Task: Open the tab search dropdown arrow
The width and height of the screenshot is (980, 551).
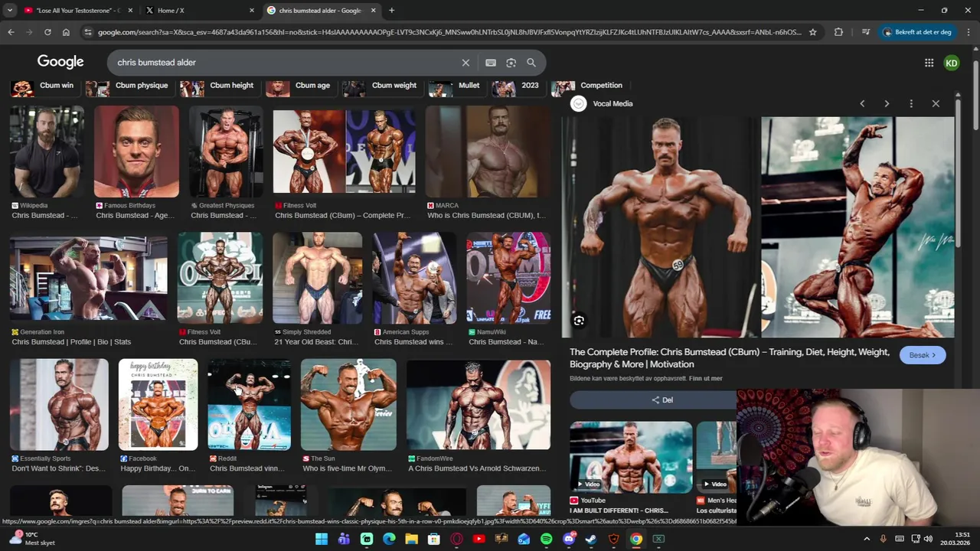Action: (x=9, y=11)
